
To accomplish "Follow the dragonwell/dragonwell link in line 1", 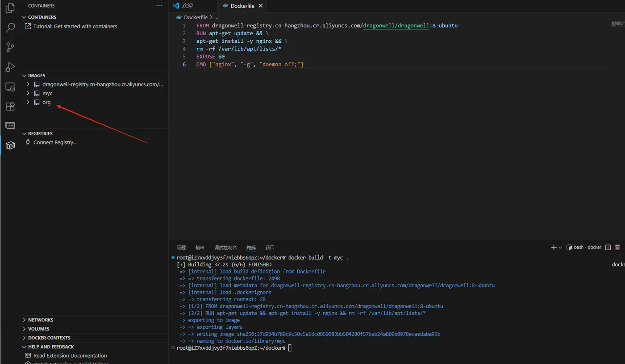I will point(396,25).
